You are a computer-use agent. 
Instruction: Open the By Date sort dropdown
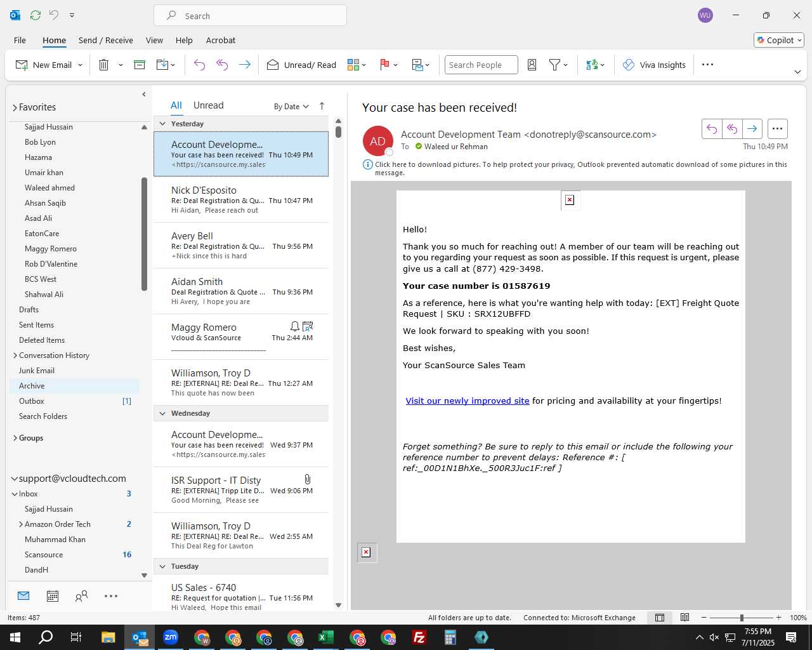[291, 106]
